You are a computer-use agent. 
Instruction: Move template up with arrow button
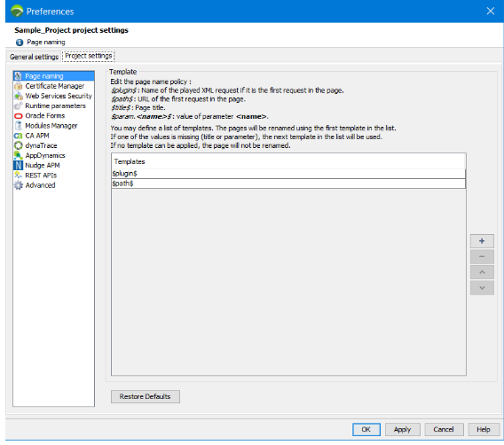click(x=482, y=272)
